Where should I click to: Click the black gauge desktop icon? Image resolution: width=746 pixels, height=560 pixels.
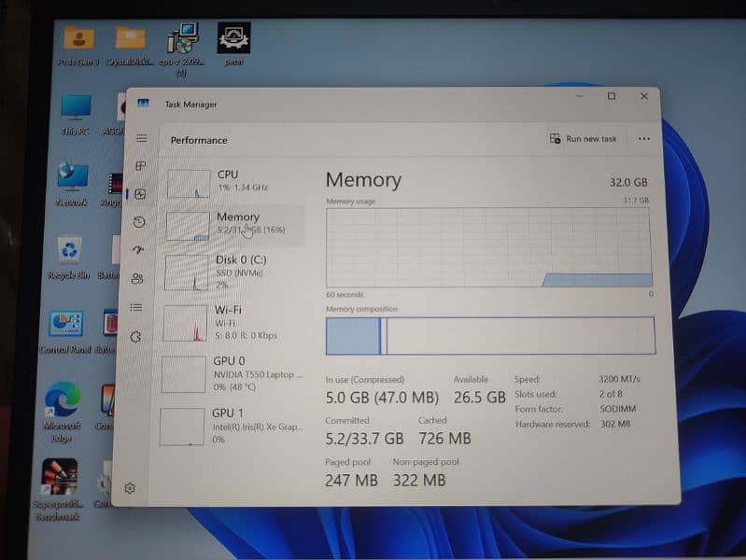click(233, 44)
